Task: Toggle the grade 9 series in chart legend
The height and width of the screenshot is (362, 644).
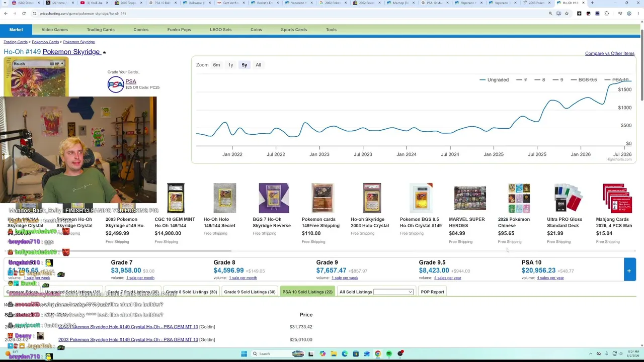Action: coord(557,80)
